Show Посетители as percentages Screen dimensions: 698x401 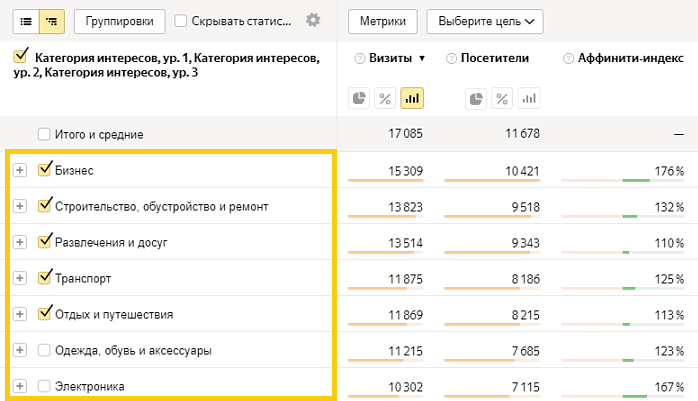coord(502,98)
